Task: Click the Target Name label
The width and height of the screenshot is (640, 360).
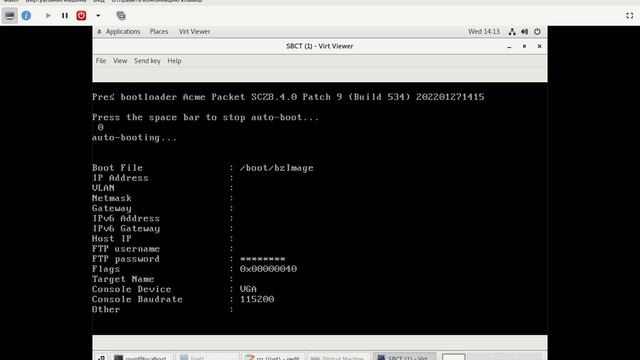Action: [x=123, y=279]
